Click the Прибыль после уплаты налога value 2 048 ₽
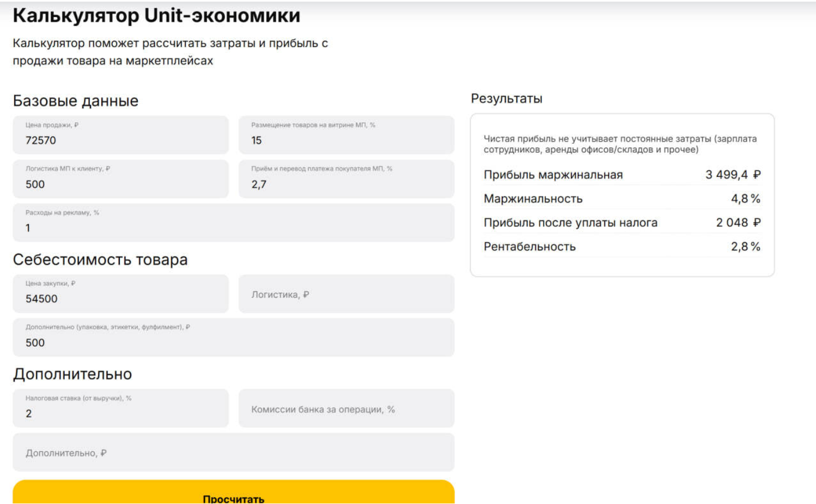This screenshot has width=816, height=504. (x=738, y=223)
